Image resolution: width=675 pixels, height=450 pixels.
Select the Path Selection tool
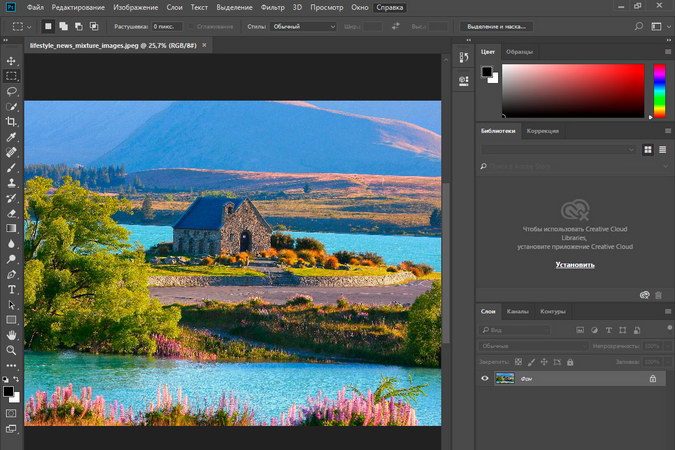11,305
